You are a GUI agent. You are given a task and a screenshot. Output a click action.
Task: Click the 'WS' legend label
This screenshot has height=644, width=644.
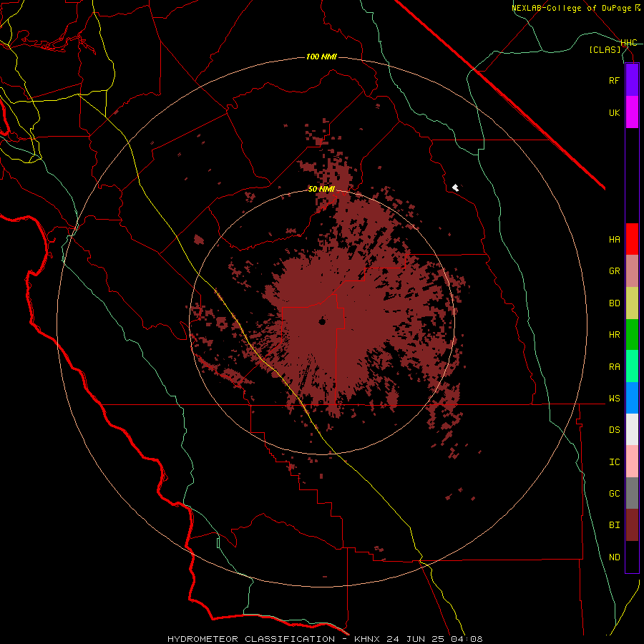(614, 399)
